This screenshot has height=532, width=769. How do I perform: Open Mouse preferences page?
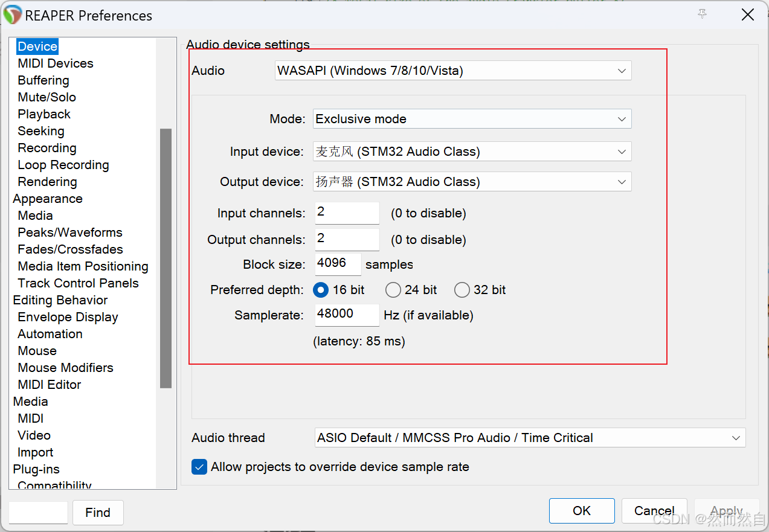tap(37, 351)
